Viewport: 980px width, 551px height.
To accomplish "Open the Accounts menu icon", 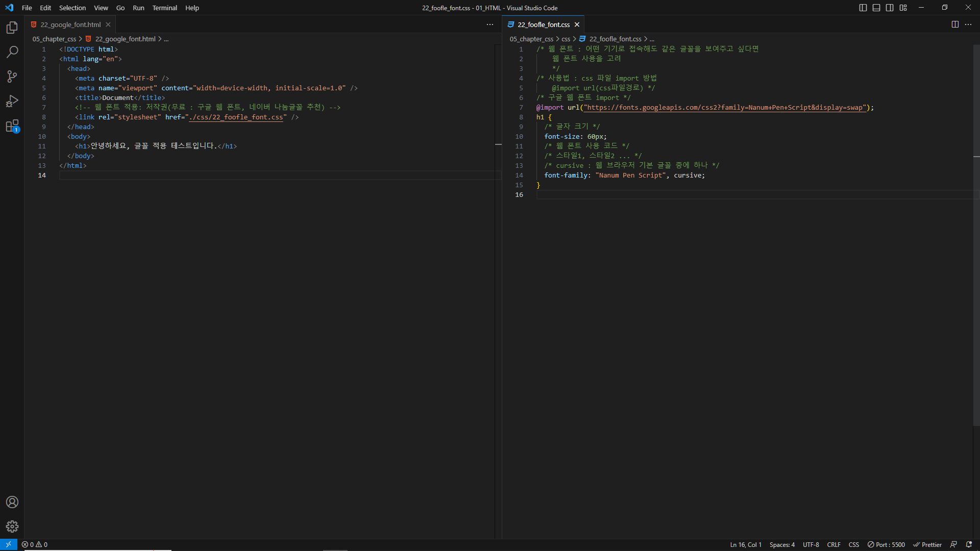I will [x=12, y=502].
